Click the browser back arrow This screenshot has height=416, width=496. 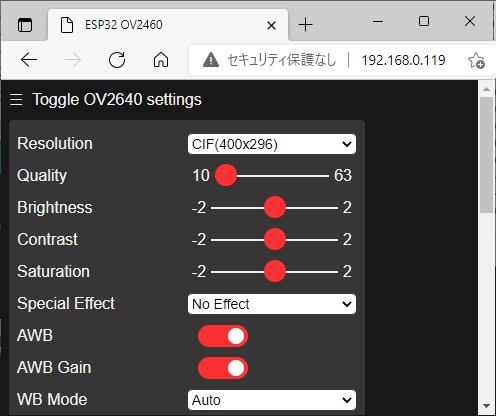coord(29,60)
